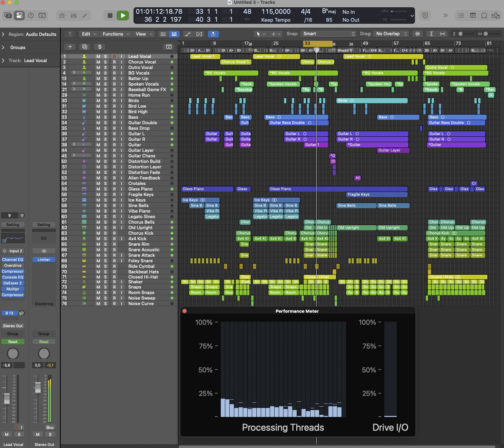Click the Add Track plus button
The width and height of the screenshot is (504, 448).
70,47
